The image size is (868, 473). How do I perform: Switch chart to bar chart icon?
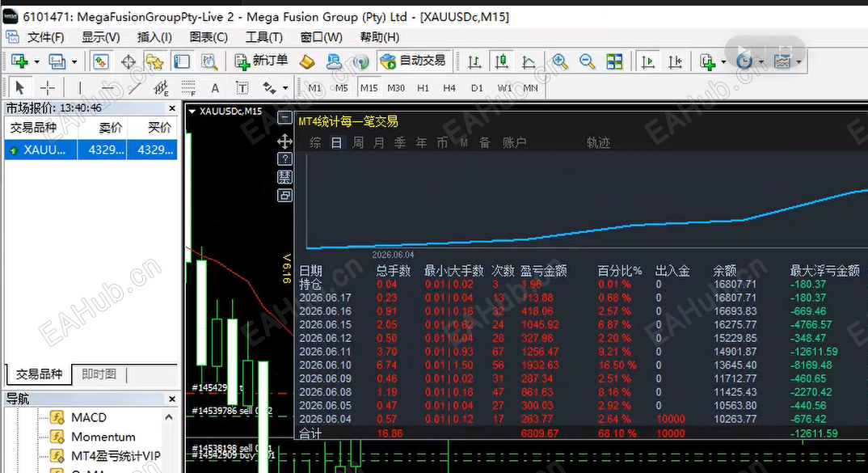click(x=474, y=61)
